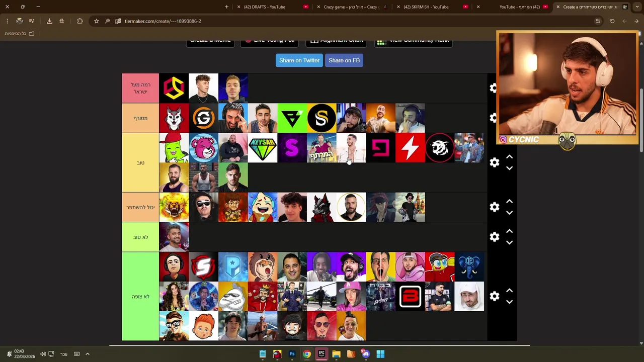Open the browser extensions puzzle icon
Viewport: 644px width, 362px height.
[80, 21]
